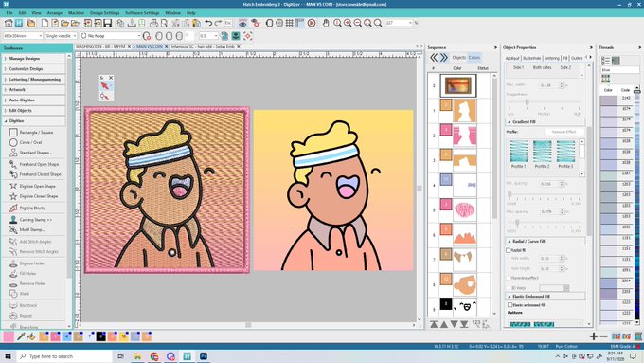Click the Remove Effect button
Viewport: 644px width, 363px height.
coord(563,132)
